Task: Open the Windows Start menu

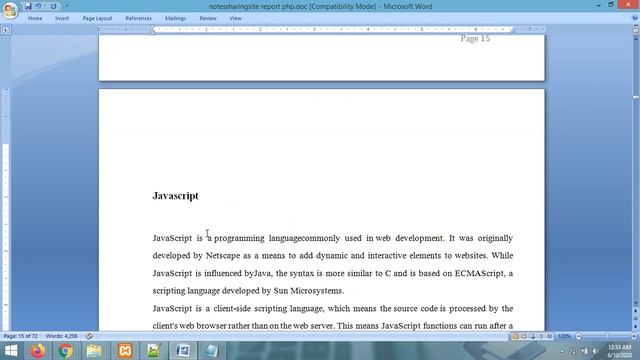Action: click(x=11, y=351)
